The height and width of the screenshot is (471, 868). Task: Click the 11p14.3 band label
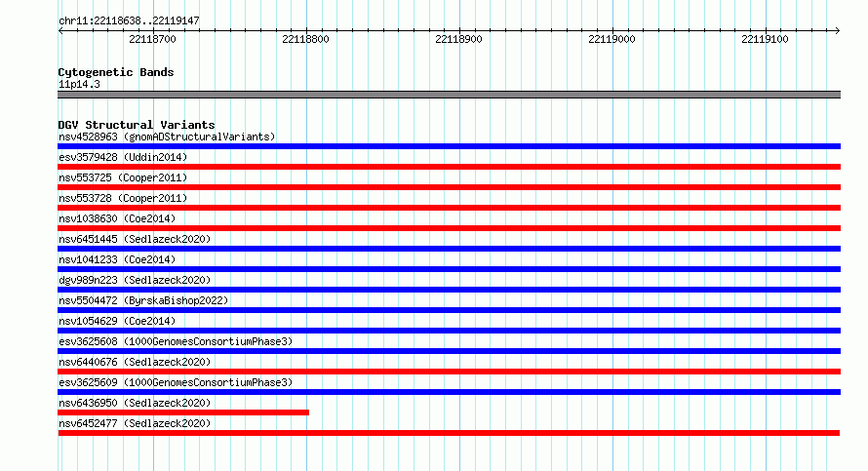pos(79,84)
